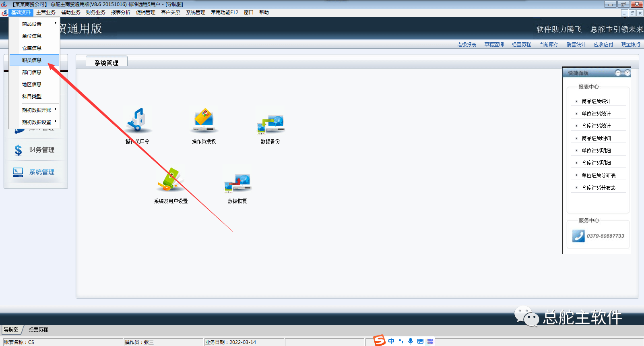This screenshot has width=644, height=346.
Task: Toggle Sogou punctuation mode button
Action: tap(401, 341)
